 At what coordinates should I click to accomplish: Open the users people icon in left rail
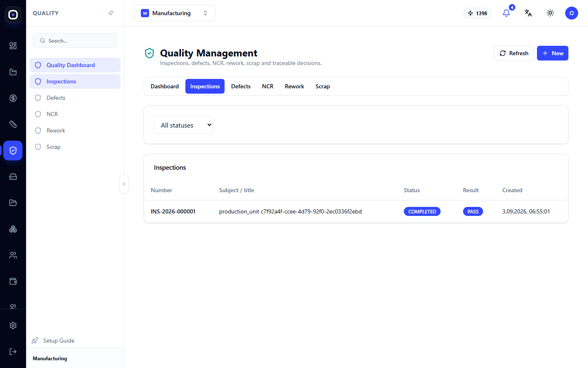click(x=13, y=255)
